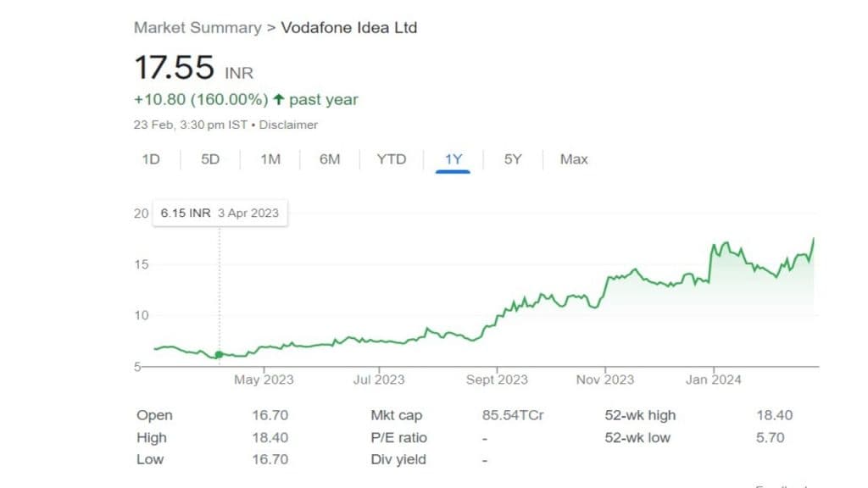Click the Nov 2023 axis label
This screenshot has width=868, height=488.
pos(605,380)
